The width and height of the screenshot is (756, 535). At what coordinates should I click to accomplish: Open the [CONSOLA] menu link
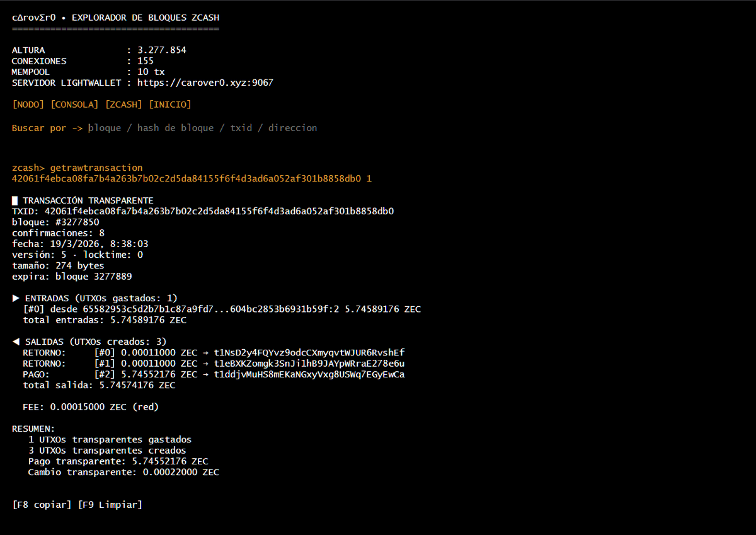point(74,105)
